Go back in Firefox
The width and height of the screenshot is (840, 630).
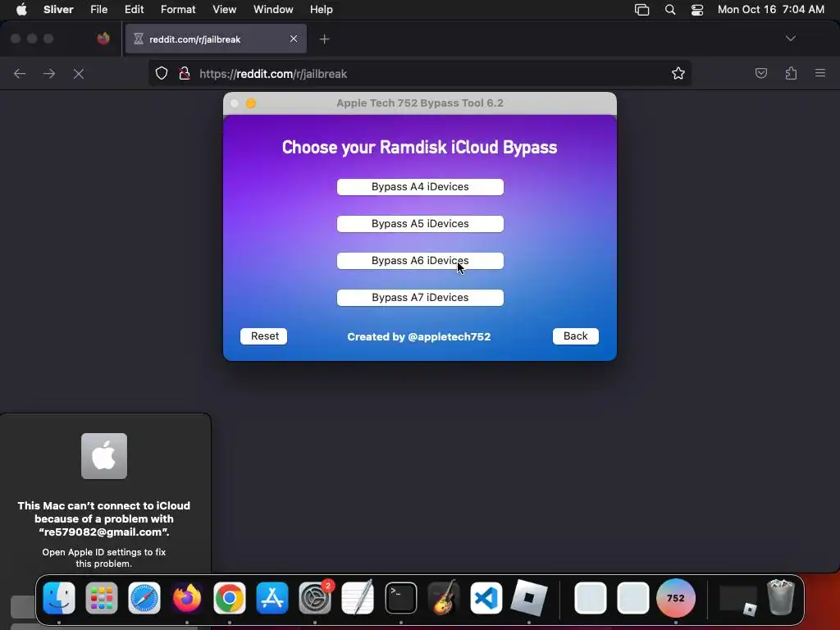(20, 73)
